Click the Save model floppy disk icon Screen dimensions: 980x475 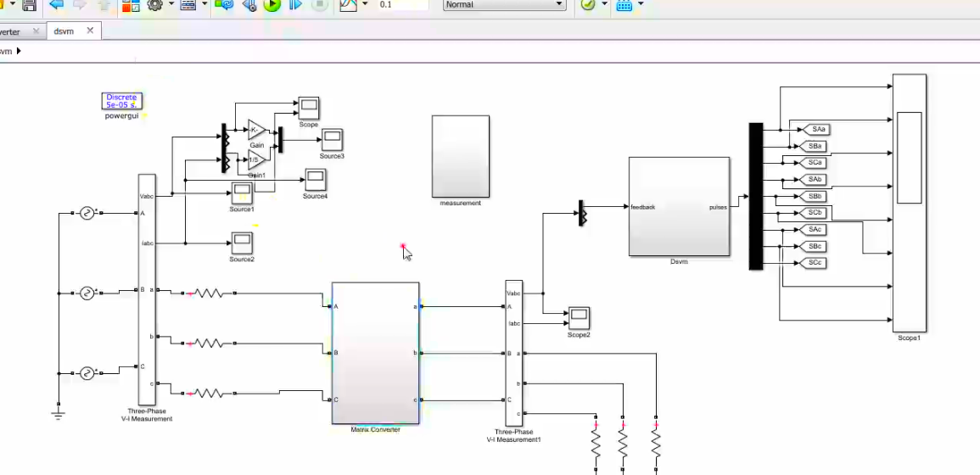(29, 5)
